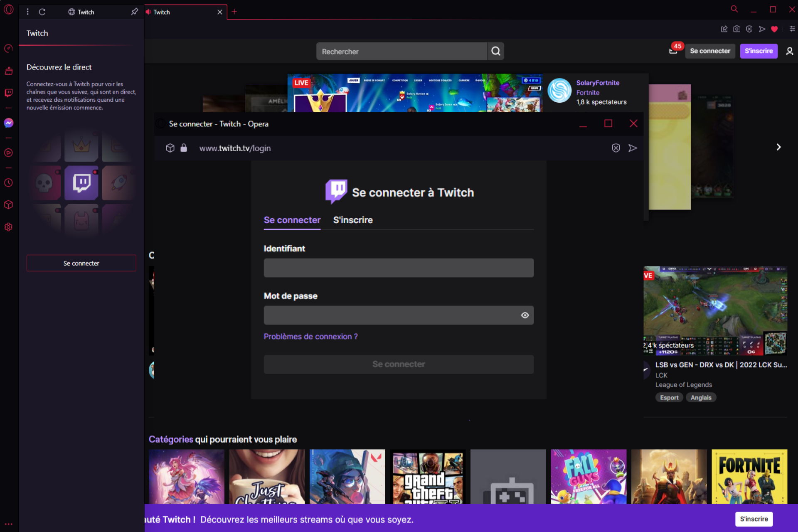Click the Esport tag
The width and height of the screenshot is (798, 532).
669,398
